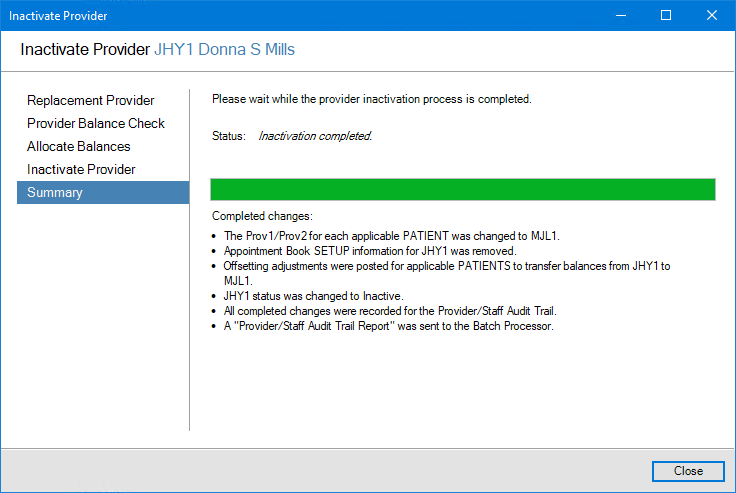Close the window using title bar X

coord(712,16)
